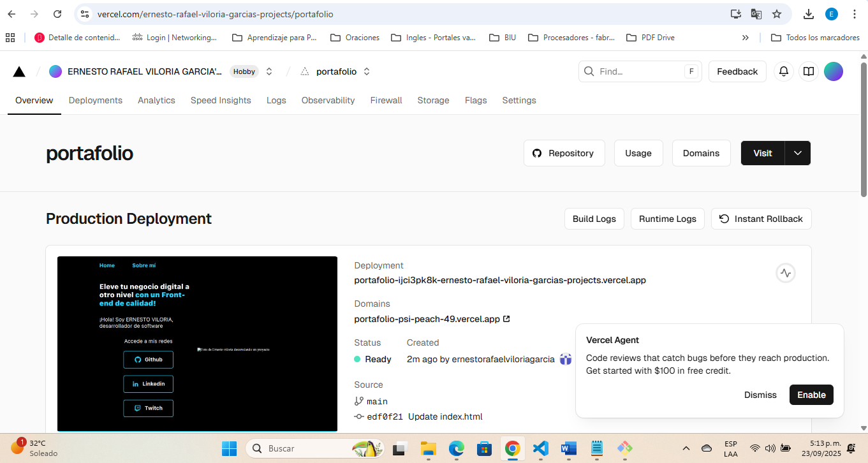Dismiss the Vercel Agent prompt

(760, 395)
